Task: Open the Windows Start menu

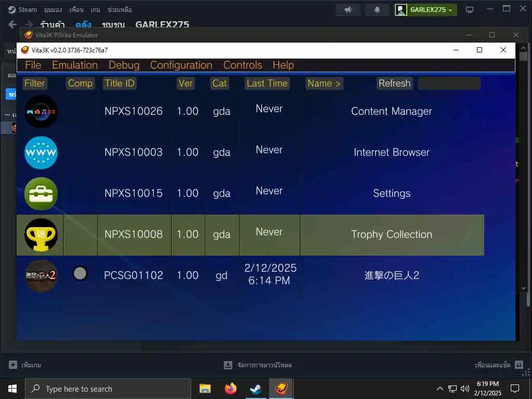Action: coord(12,389)
